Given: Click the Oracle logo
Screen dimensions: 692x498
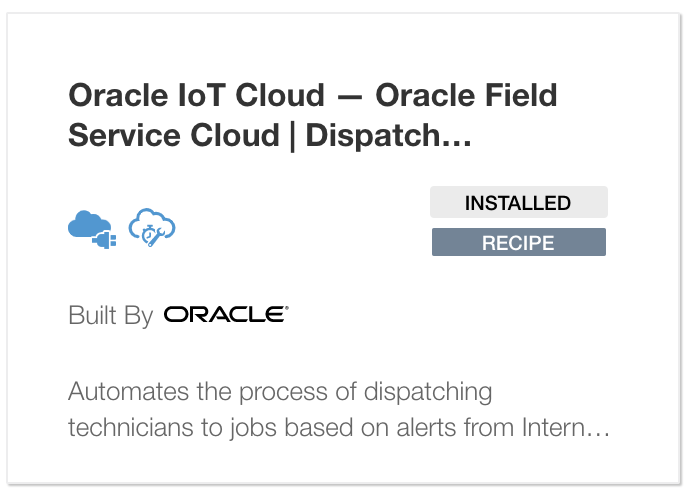Looking at the screenshot, I should (x=226, y=315).
